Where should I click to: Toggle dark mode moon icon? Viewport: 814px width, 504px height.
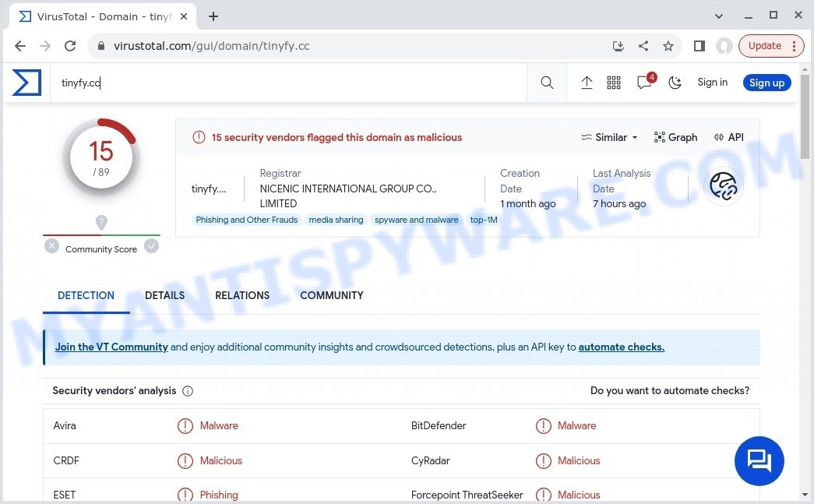point(675,83)
